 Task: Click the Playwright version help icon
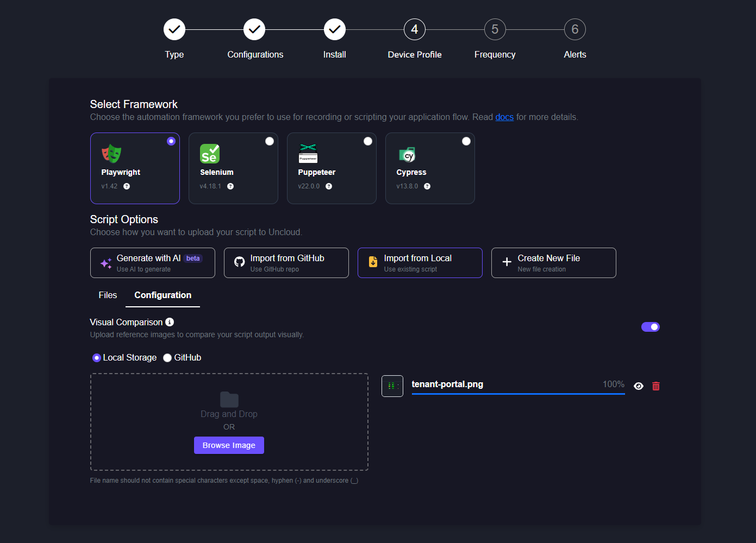[x=127, y=186]
